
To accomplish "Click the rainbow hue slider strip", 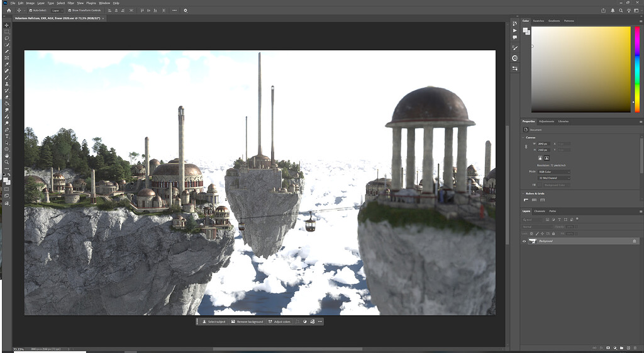I will click(x=637, y=69).
